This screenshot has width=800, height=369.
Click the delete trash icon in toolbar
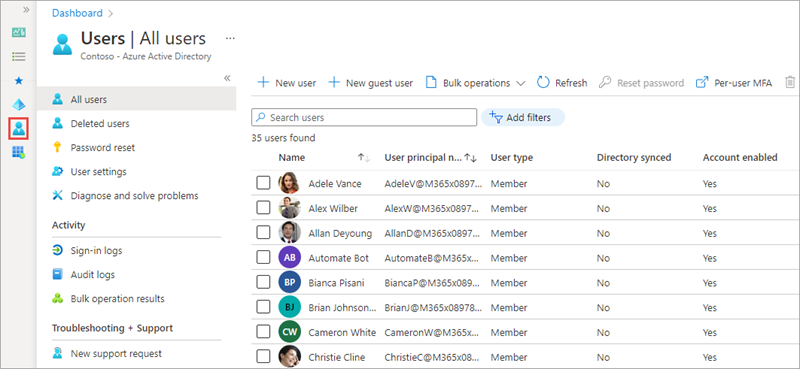click(x=790, y=83)
